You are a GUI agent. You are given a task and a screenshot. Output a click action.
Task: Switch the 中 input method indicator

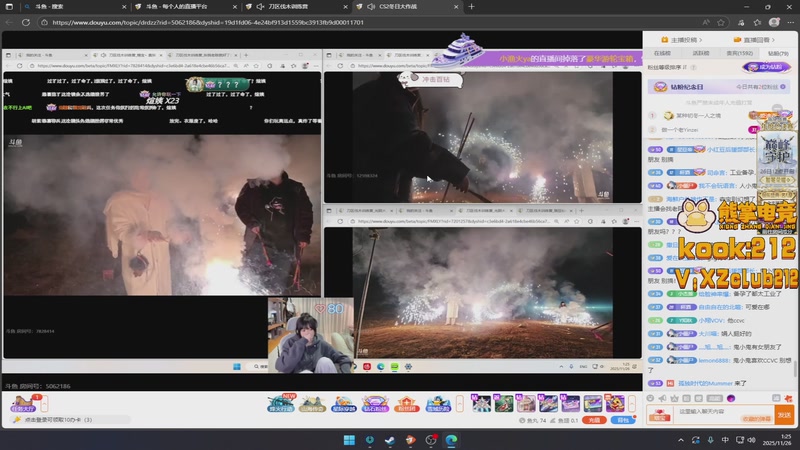725,440
